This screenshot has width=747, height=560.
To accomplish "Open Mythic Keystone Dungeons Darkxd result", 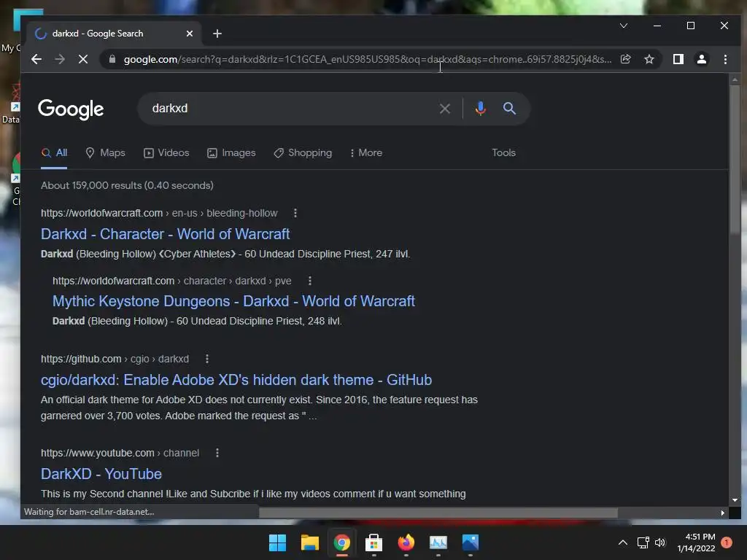I will 233,301.
